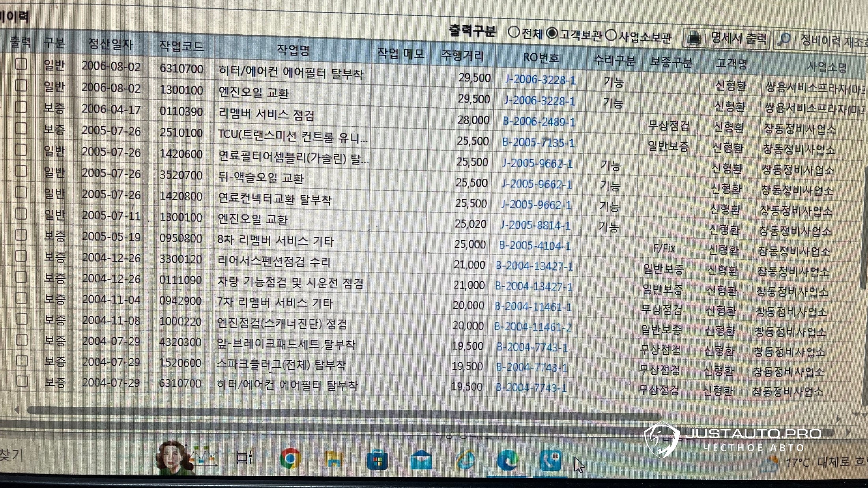Screen dimensions: 868x488
Task: Open the blue phone app in the taskbar
Action: tap(551, 460)
